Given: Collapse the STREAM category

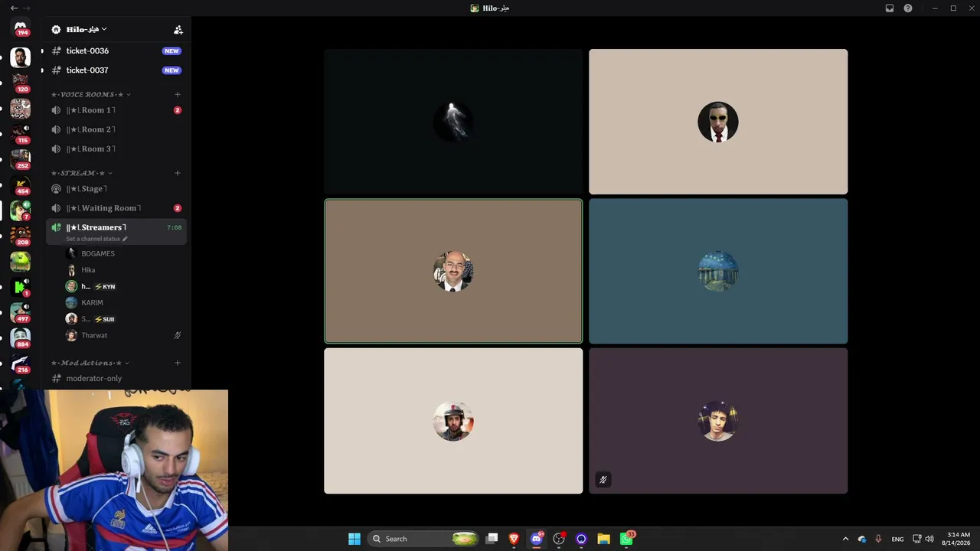Looking at the screenshot, I should pos(82,173).
